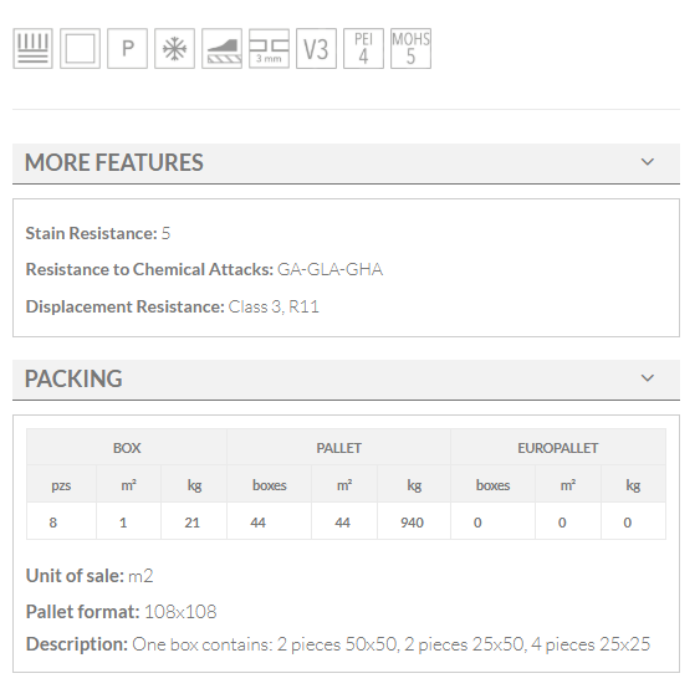Viewport: 700px width, 700px height.
Task: Click the BOX column header
Action: (126, 448)
